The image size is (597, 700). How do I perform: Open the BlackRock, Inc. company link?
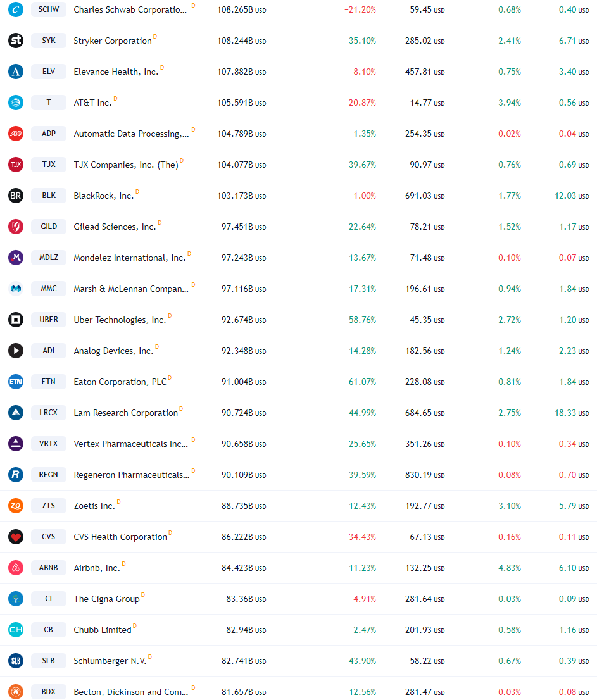(104, 196)
